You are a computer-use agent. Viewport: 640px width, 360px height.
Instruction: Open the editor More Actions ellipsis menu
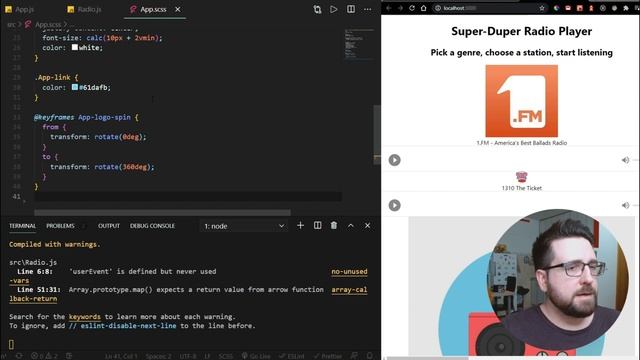pos(367,9)
